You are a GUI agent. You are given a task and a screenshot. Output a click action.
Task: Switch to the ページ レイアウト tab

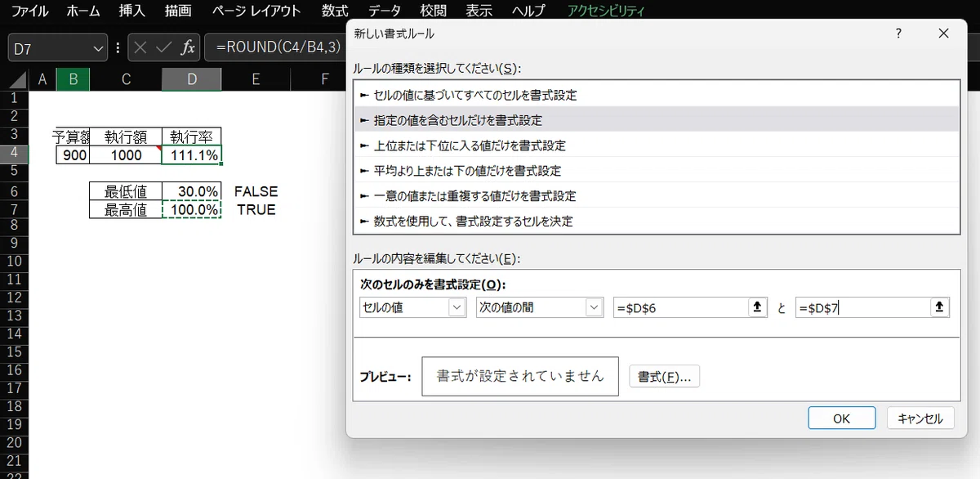click(256, 11)
